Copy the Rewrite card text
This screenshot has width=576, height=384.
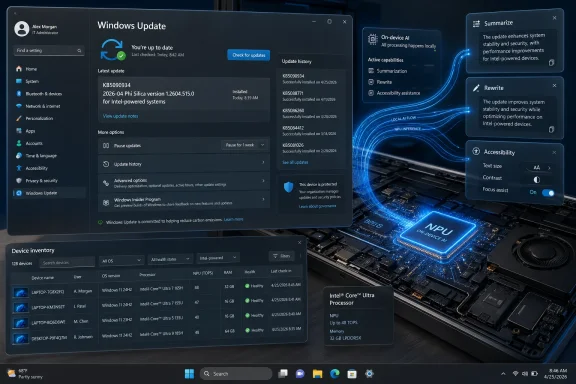[x=551, y=129]
